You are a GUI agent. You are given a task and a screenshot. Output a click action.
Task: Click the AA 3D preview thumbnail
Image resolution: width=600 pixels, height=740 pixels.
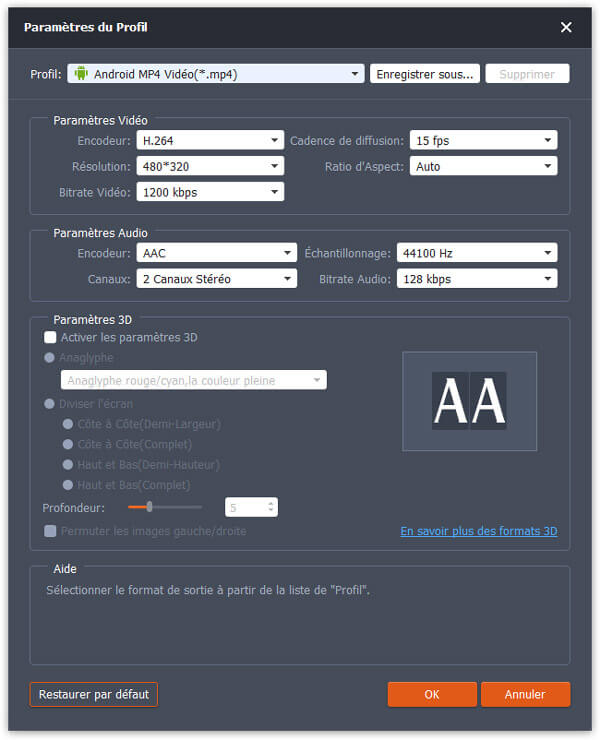(x=469, y=401)
